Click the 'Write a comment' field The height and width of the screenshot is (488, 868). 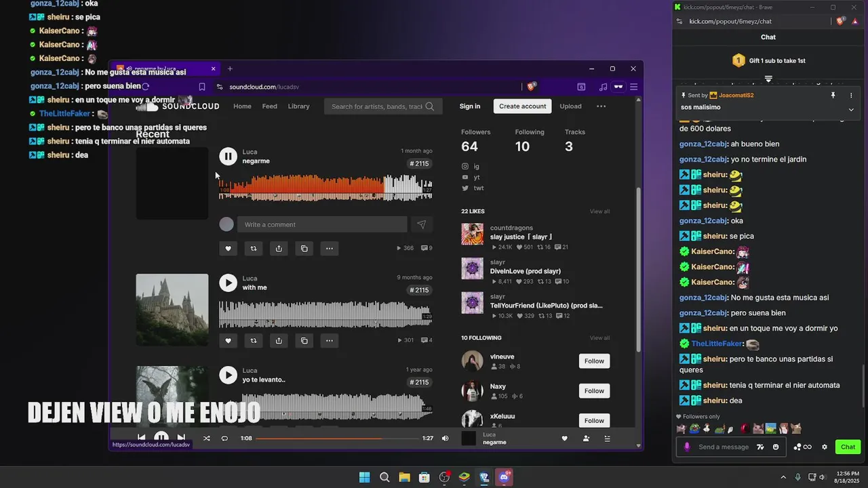pos(323,224)
